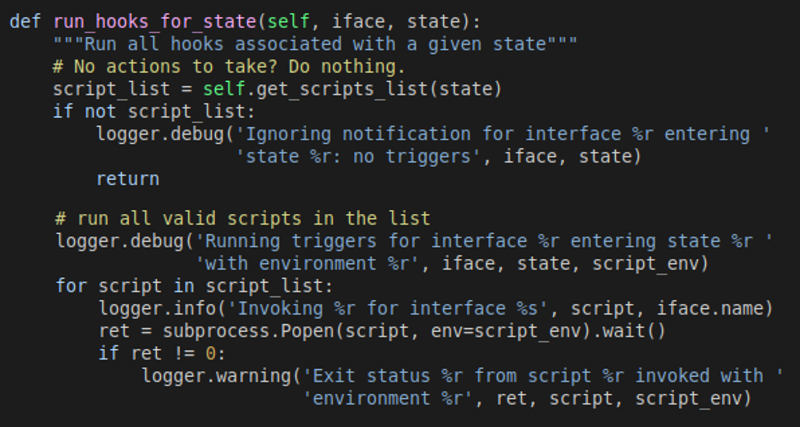
Task: Click the run_hooks_for_state function name
Action: pos(145,22)
